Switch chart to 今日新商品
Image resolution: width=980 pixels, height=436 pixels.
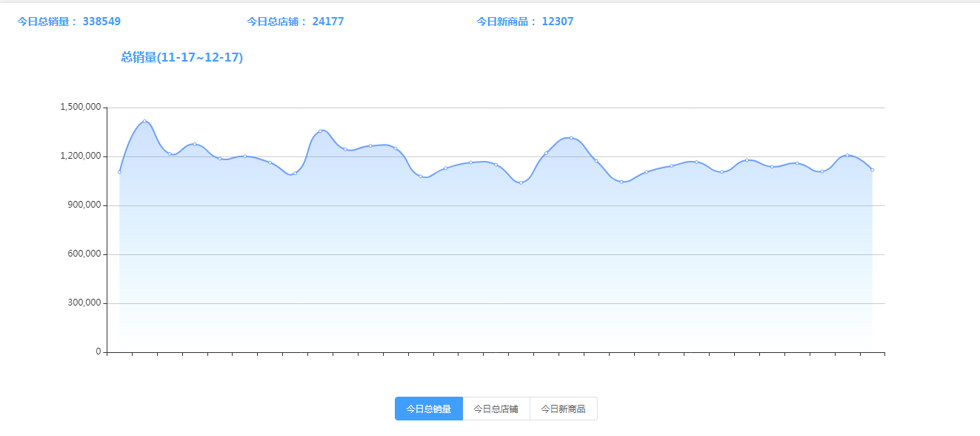click(x=563, y=409)
